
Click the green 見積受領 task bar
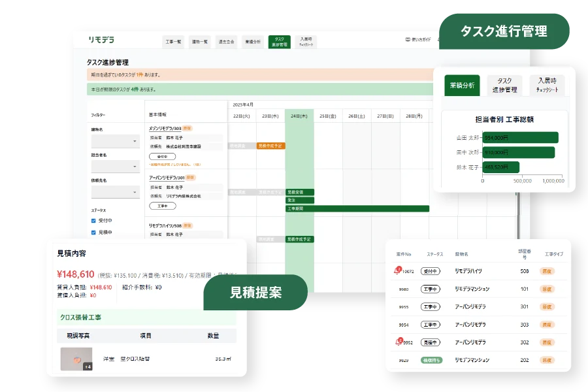(300, 192)
